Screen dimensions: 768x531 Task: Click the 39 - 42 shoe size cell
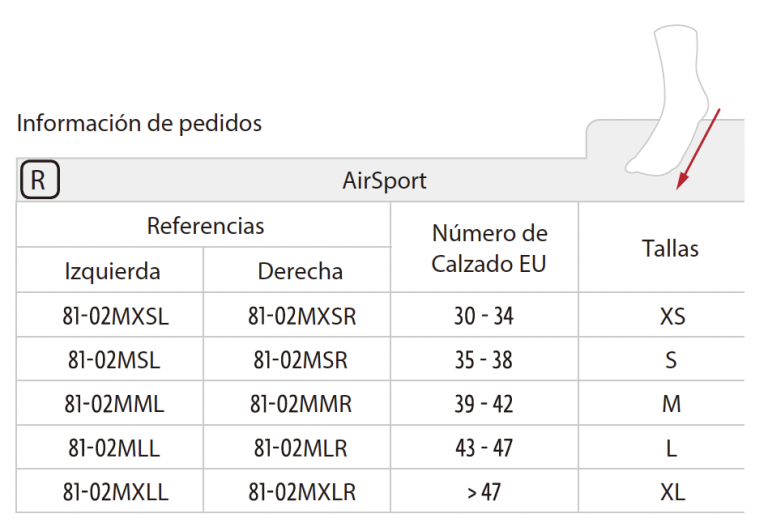click(x=484, y=403)
